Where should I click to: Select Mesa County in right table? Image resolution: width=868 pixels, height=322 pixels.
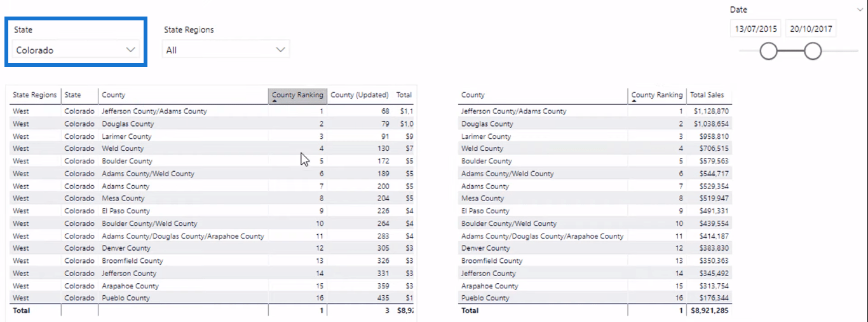pyautogui.click(x=482, y=199)
